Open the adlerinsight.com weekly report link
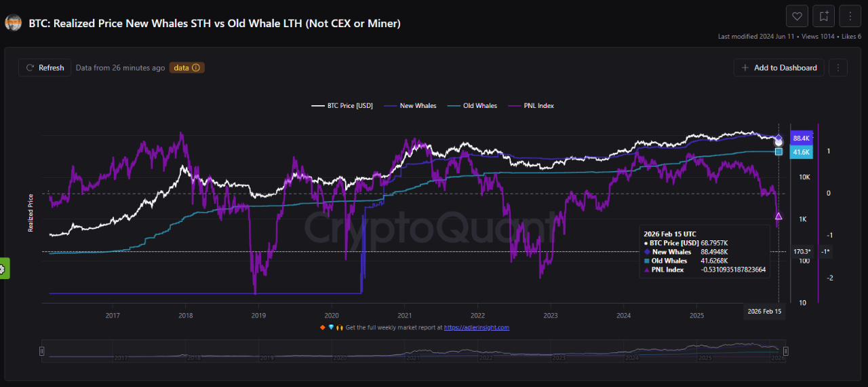The image size is (868, 387). tap(476, 327)
